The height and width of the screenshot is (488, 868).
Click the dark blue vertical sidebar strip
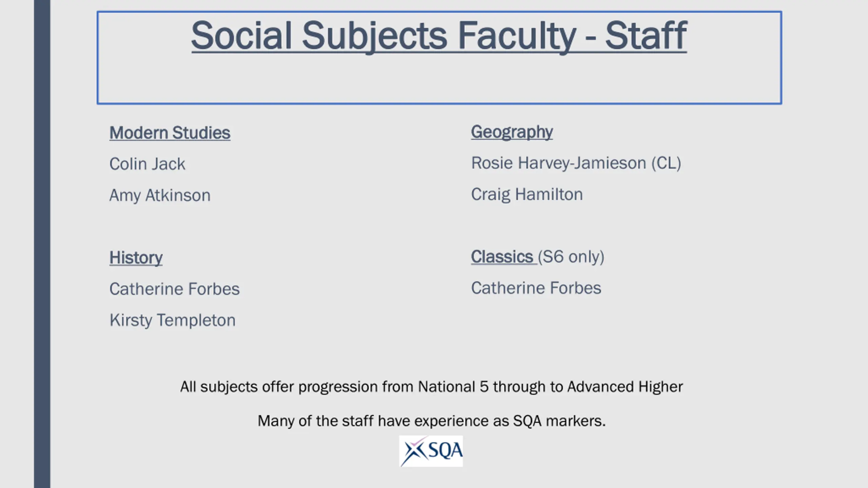(42, 244)
